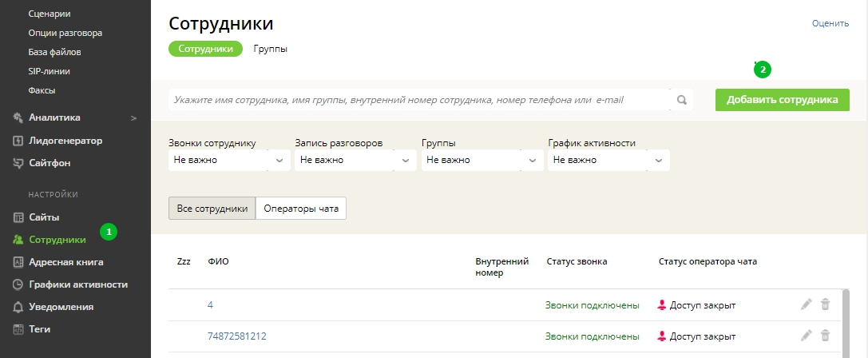Delete employee 74872581212 with trash icon
The width and height of the screenshot is (868, 358).
[826, 336]
